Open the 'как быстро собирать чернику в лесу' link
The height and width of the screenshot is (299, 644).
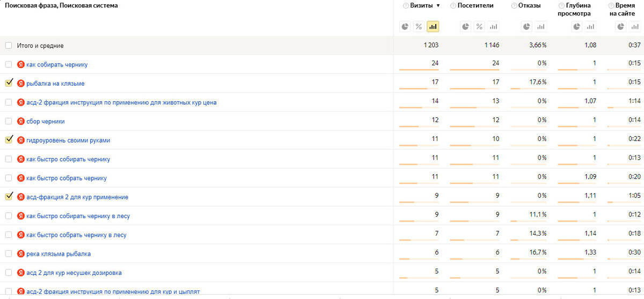pos(78,216)
